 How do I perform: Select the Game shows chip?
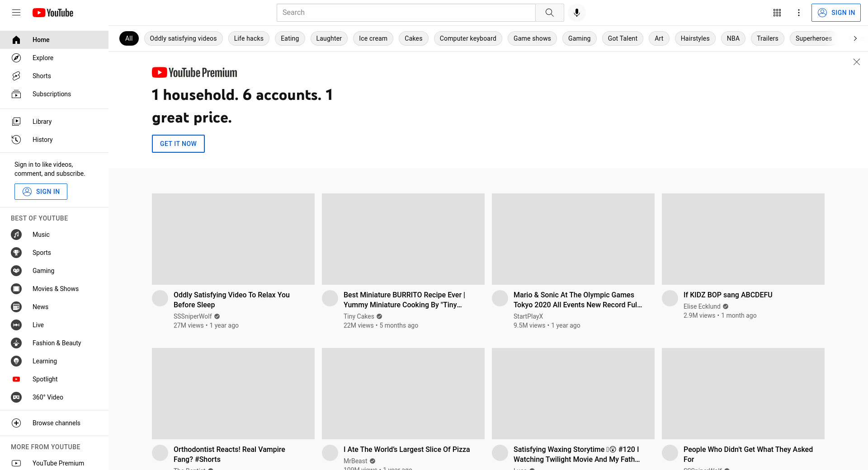pyautogui.click(x=532, y=38)
